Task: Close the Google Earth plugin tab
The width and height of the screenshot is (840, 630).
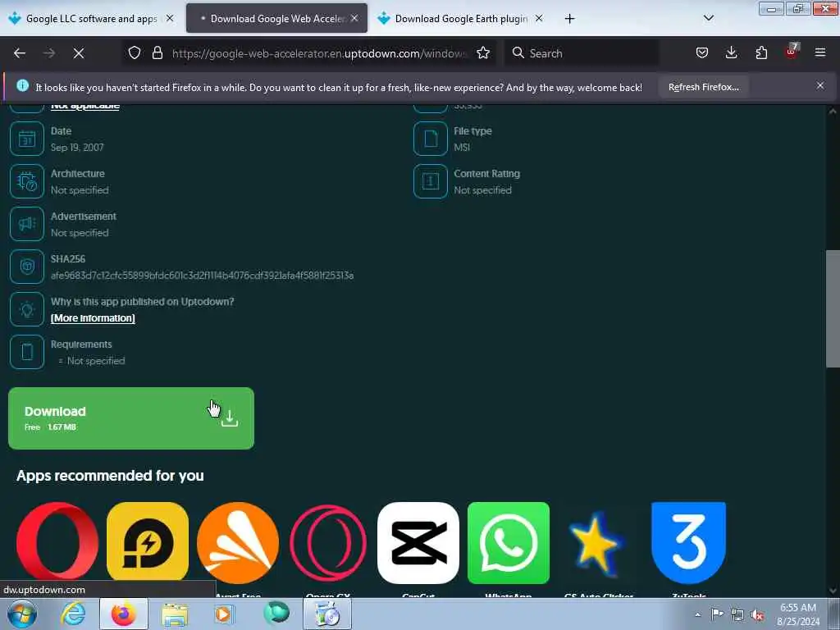Action: [x=539, y=18]
